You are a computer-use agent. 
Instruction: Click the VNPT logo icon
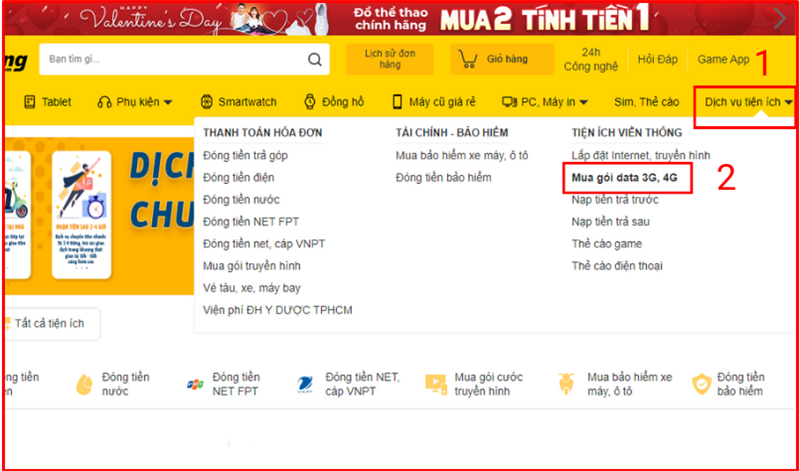coord(305,385)
